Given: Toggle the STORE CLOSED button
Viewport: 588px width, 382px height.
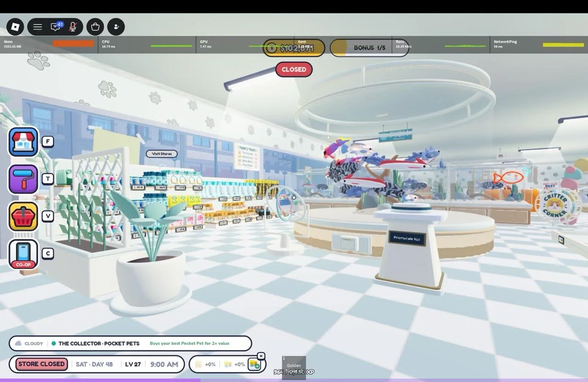Looking at the screenshot, I should point(41,364).
